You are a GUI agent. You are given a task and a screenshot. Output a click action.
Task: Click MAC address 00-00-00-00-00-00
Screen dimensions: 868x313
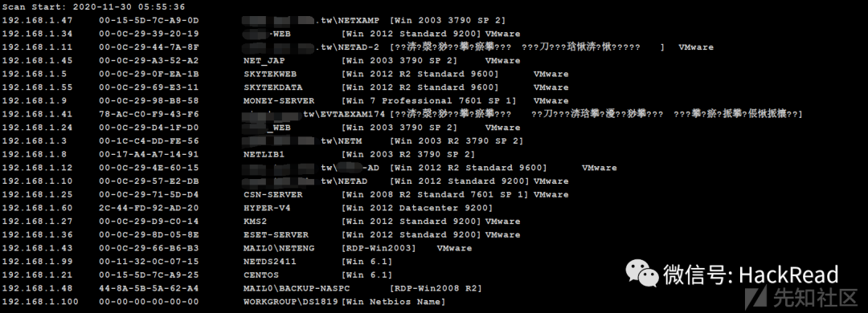(x=149, y=302)
